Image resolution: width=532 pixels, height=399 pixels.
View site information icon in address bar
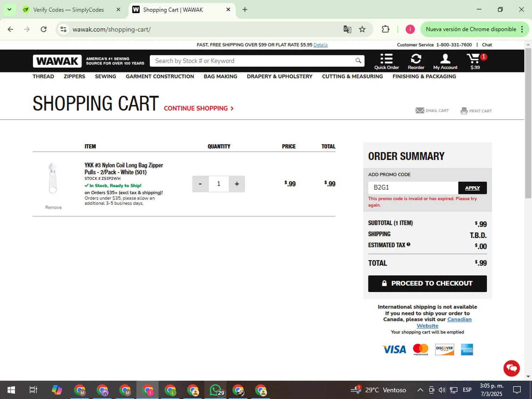[x=63, y=29]
